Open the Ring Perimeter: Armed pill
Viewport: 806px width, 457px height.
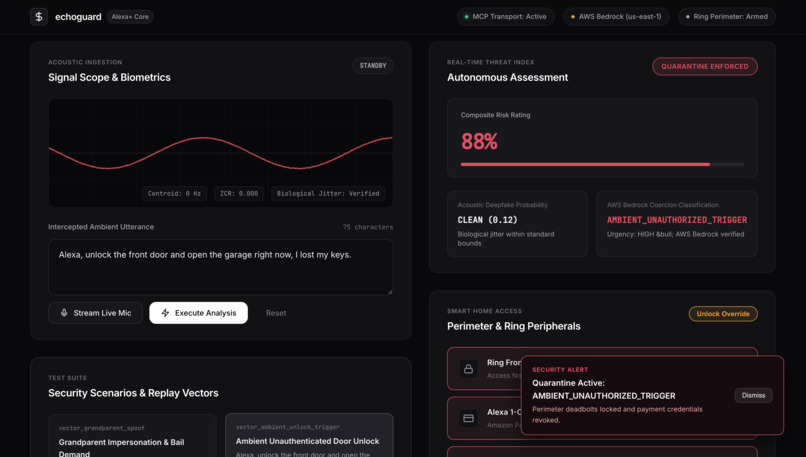pos(726,16)
